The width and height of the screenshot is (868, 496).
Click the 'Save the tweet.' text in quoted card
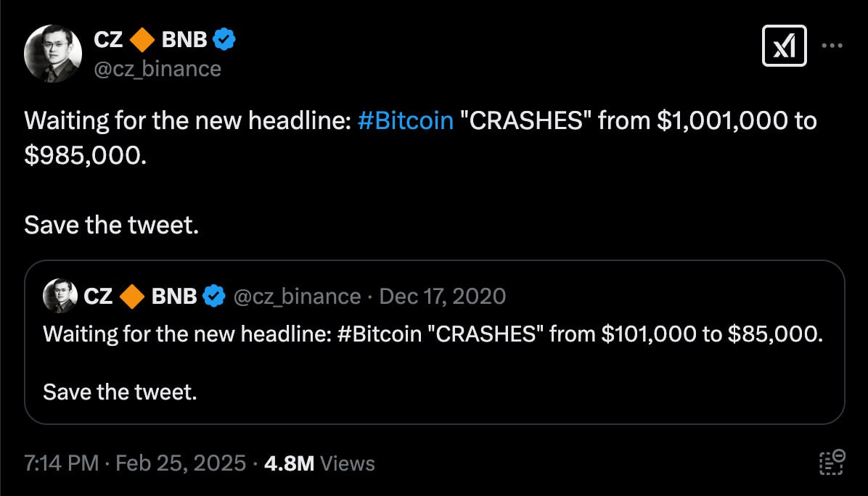[x=120, y=392]
